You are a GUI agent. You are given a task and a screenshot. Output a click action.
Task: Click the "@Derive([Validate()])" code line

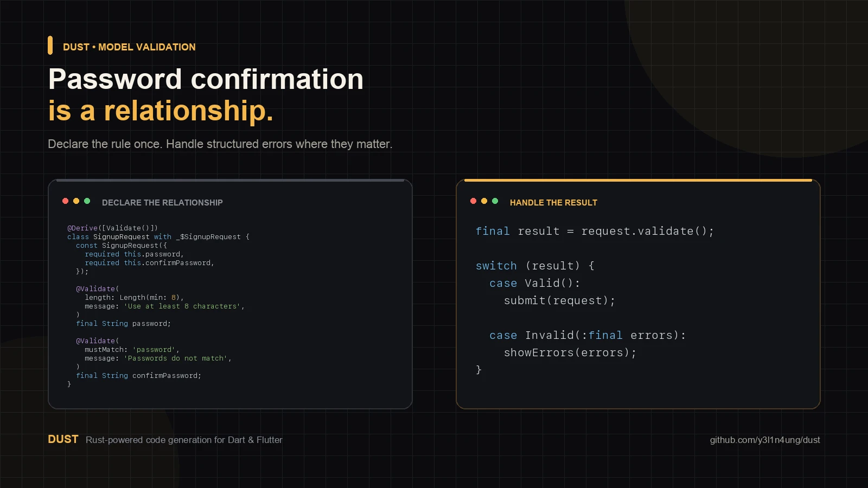113,228
